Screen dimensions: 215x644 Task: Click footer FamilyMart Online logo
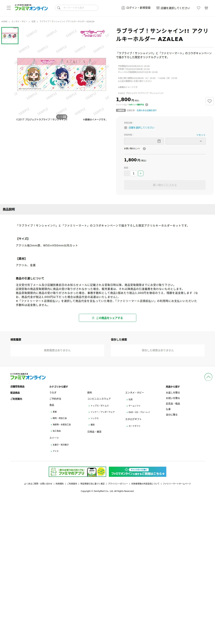(28, 376)
